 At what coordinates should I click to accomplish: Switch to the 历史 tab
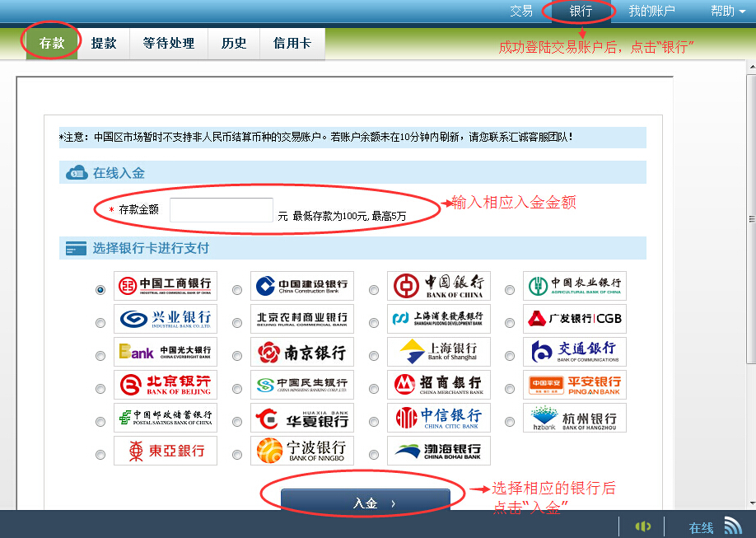point(234,44)
